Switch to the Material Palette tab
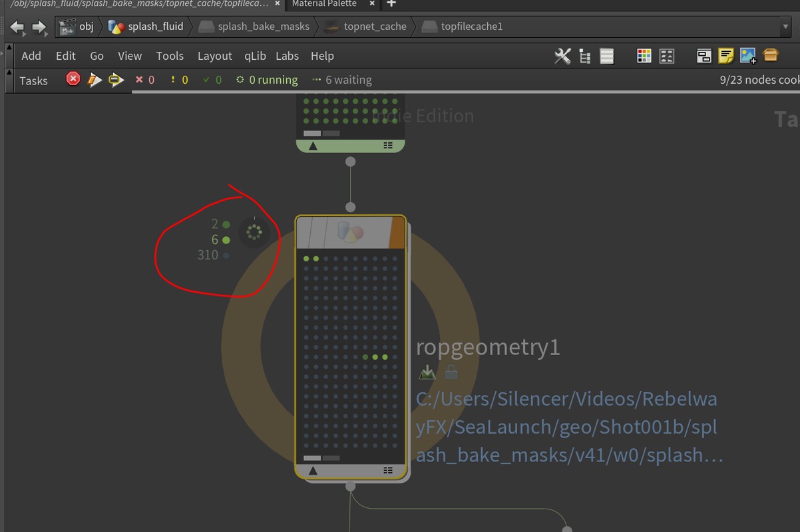This screenshot has width=800, height=532. coord(324,4)
